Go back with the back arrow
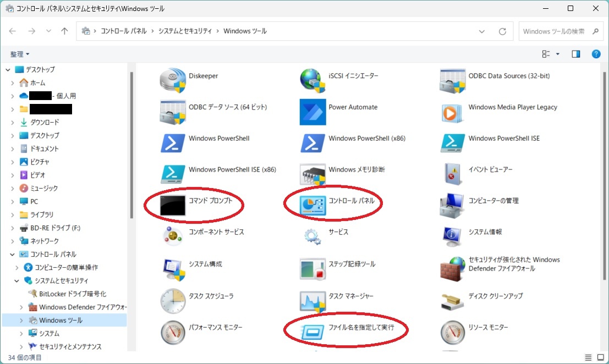The height and width of the screenshot is (364, 609). [13, 31]
